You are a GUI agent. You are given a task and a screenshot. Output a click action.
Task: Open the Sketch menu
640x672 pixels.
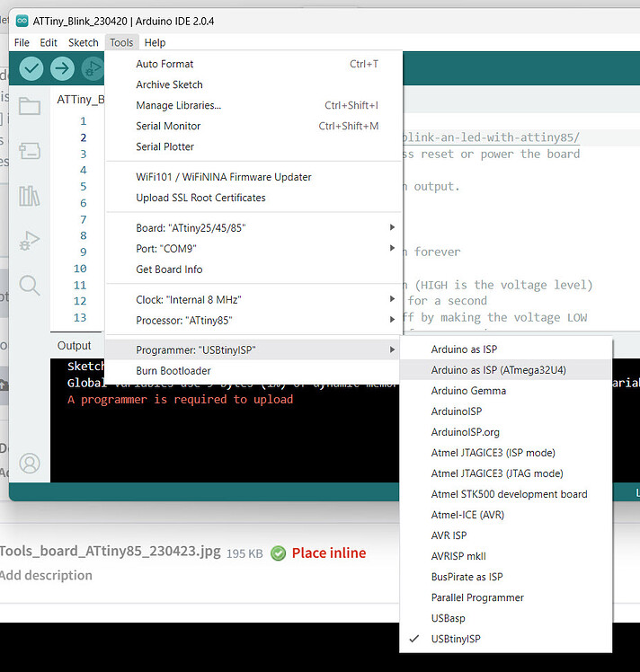point(84,42)
